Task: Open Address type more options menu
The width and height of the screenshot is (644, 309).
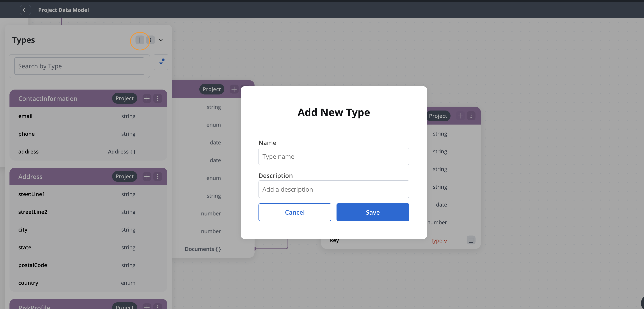Action: [x=157, y=176]
